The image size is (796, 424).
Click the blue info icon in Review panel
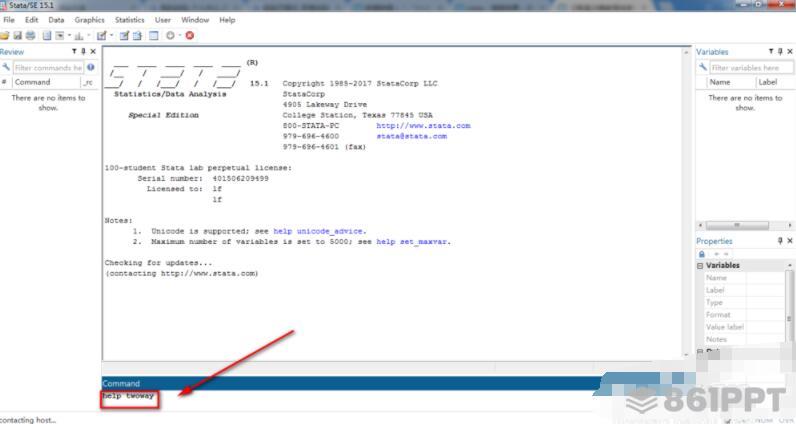[90, 67]
